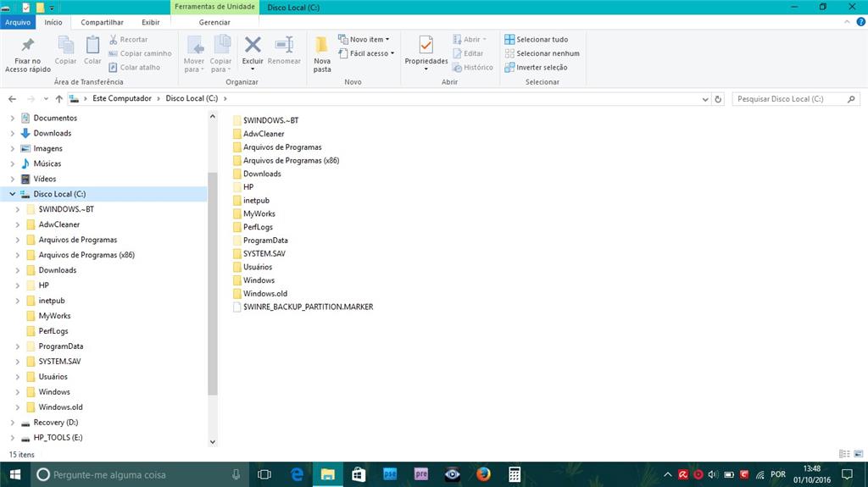The height and width of the screenshot is (487, 868).
Task: Click POR language indicator
Action: (x=778, y=474)
